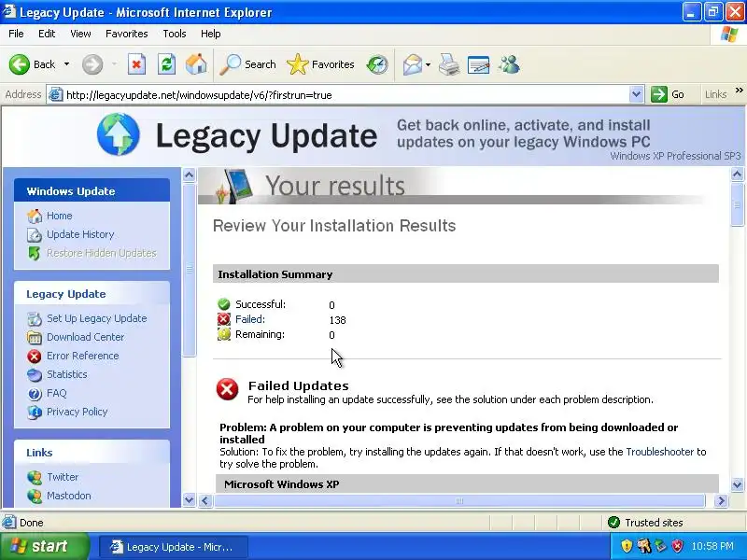Open the Mastodon link
747x560 pixels.
(68, 496)
